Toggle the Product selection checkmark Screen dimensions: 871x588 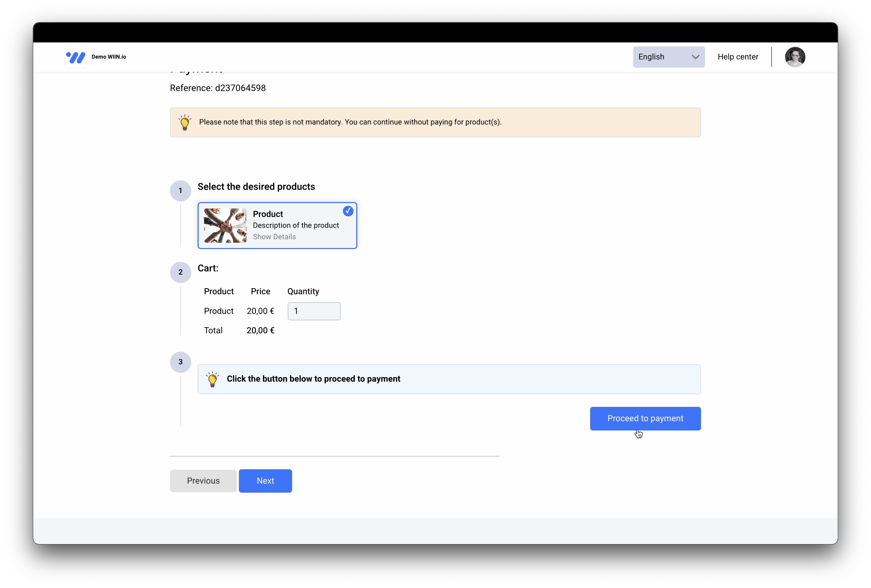(348, 211)
